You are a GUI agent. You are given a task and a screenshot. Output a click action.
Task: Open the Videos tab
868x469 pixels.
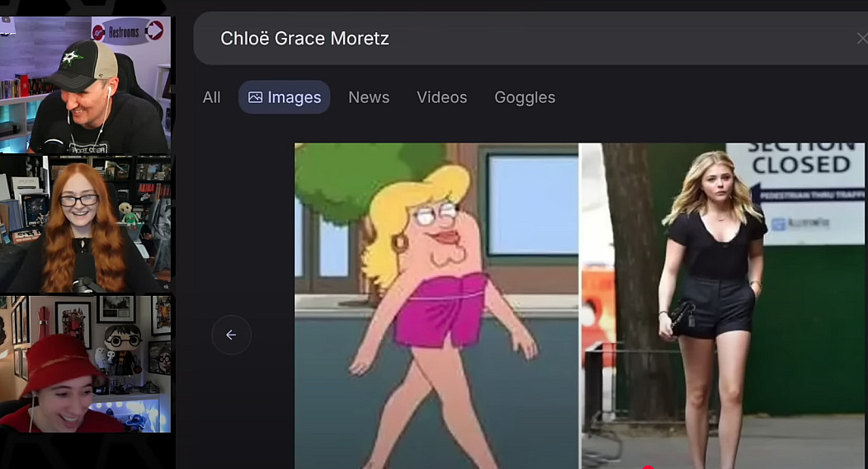(441, 97)
